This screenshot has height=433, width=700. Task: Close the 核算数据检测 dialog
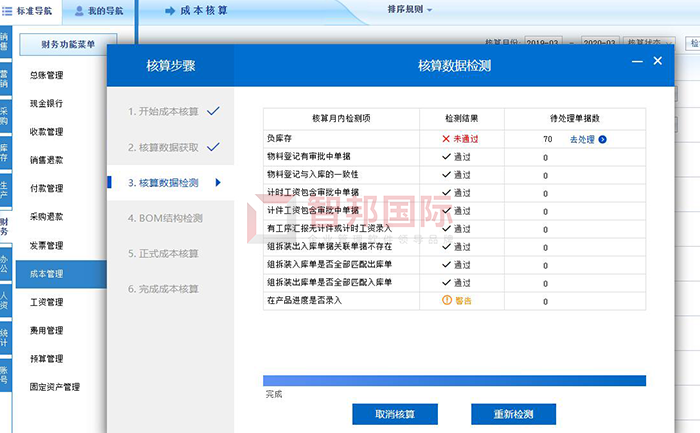[658, 61]
